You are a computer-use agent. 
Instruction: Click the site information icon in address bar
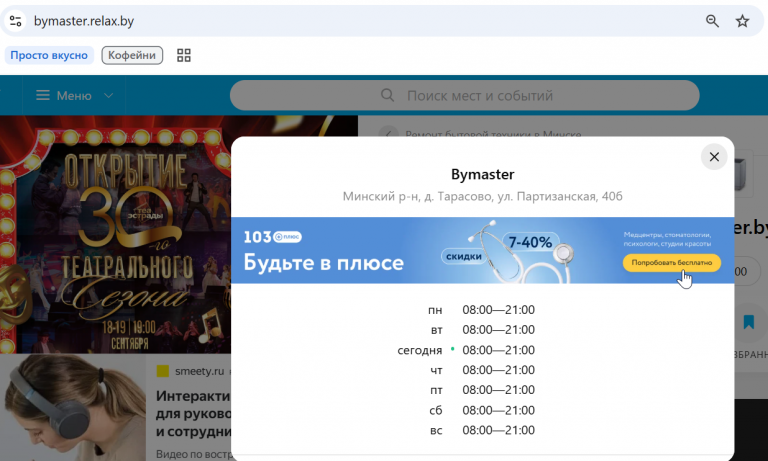[15, 21]
